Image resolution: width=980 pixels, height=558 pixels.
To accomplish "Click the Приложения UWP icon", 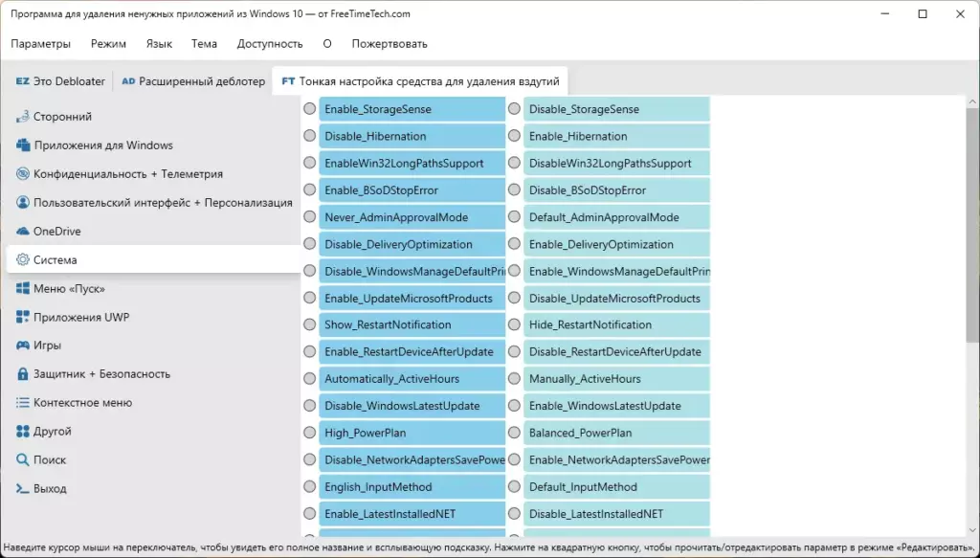I will coord(23,317).
